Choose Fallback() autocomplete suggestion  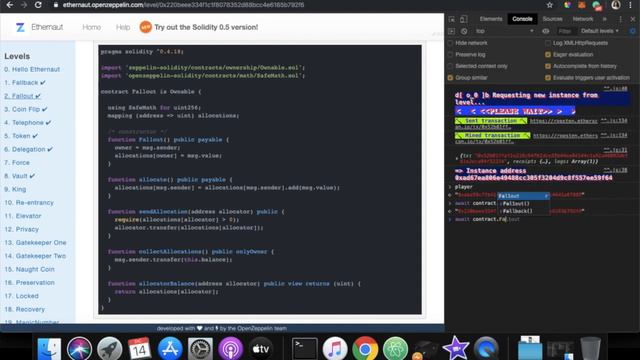(x=523, y=211)
